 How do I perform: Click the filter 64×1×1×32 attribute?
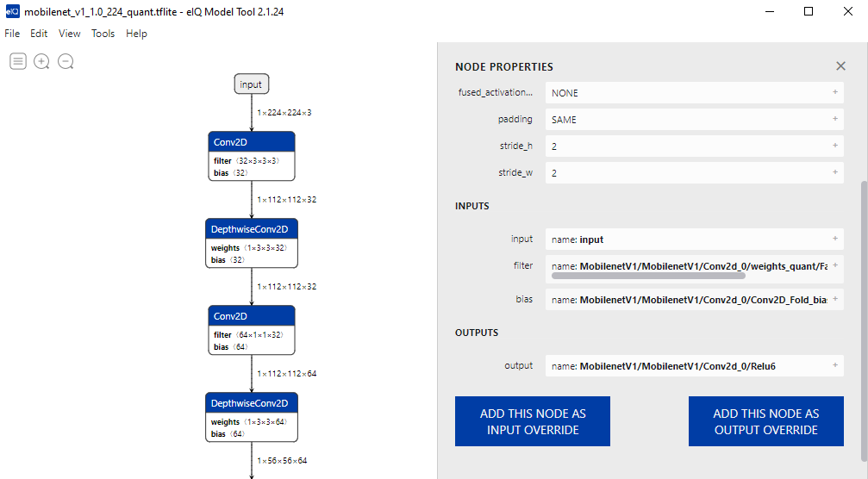[248, 335]
